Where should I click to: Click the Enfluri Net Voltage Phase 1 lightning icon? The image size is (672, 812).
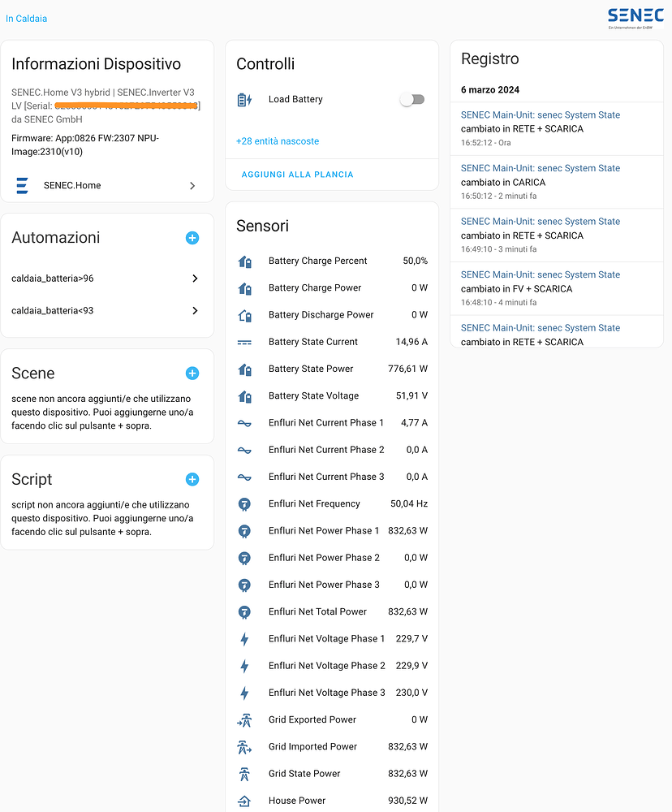(x=244, y=638)
